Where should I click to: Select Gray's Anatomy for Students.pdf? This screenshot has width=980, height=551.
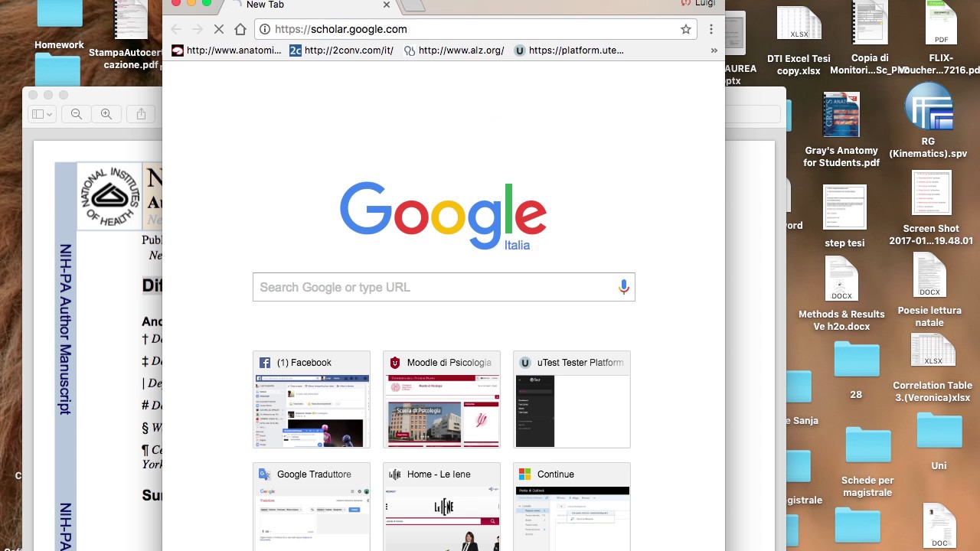coord(841,130)
